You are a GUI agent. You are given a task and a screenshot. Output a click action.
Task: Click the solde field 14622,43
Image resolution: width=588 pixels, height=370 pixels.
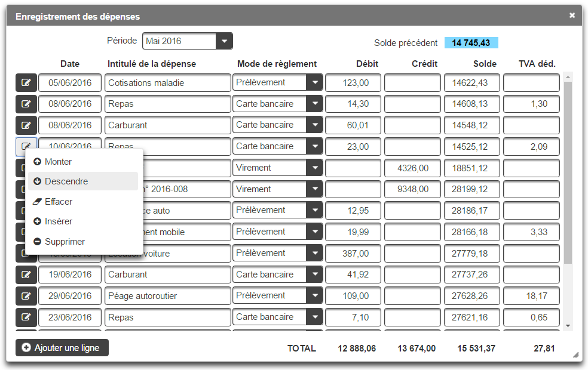pyautogui.click(x=471, y=83)
